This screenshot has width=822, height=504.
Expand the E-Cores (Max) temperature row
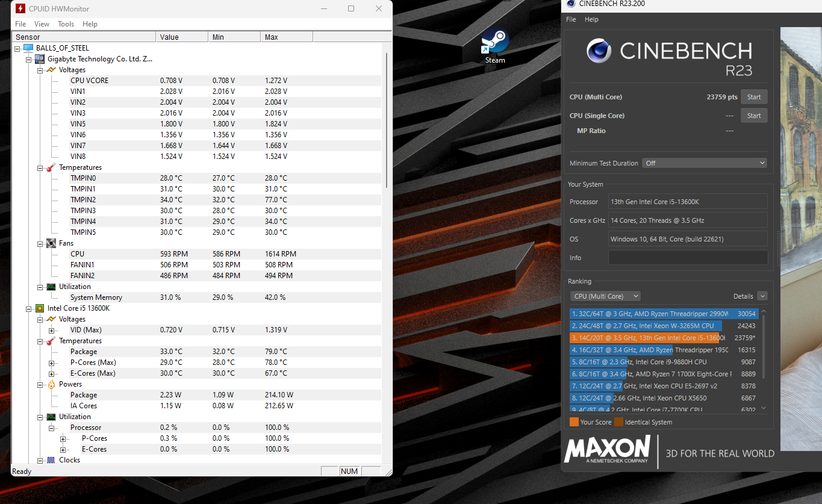pos(52,373)
